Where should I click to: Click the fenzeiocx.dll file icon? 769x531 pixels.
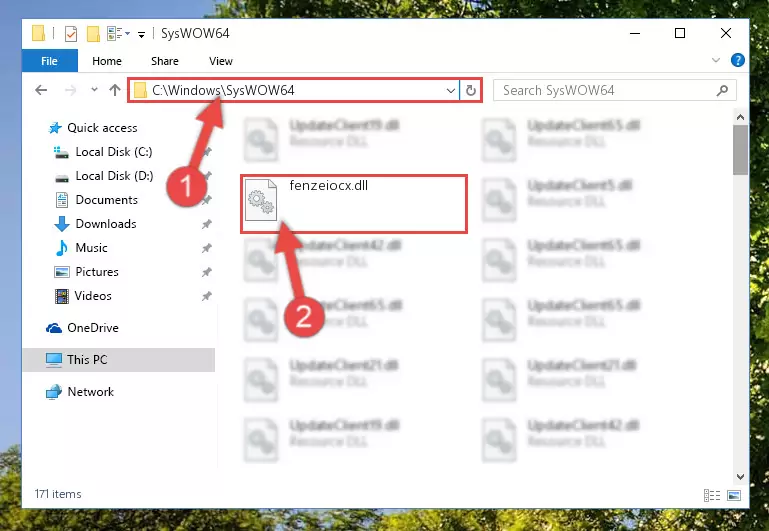tap(260, 200)
